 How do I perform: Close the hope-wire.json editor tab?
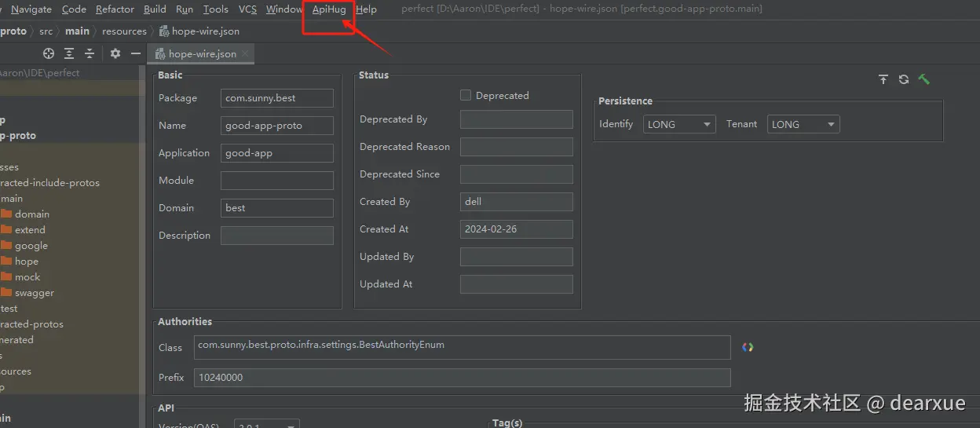point(245,54)
